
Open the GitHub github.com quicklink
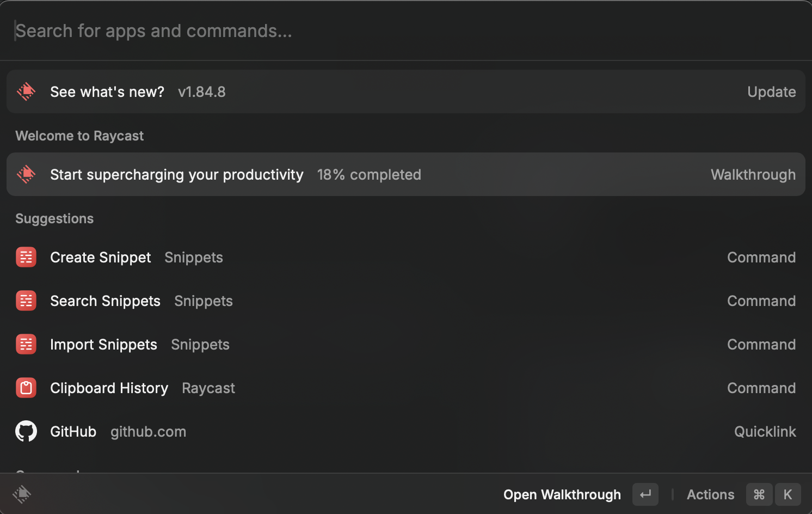pyautogui.click(x=406, y=431)
